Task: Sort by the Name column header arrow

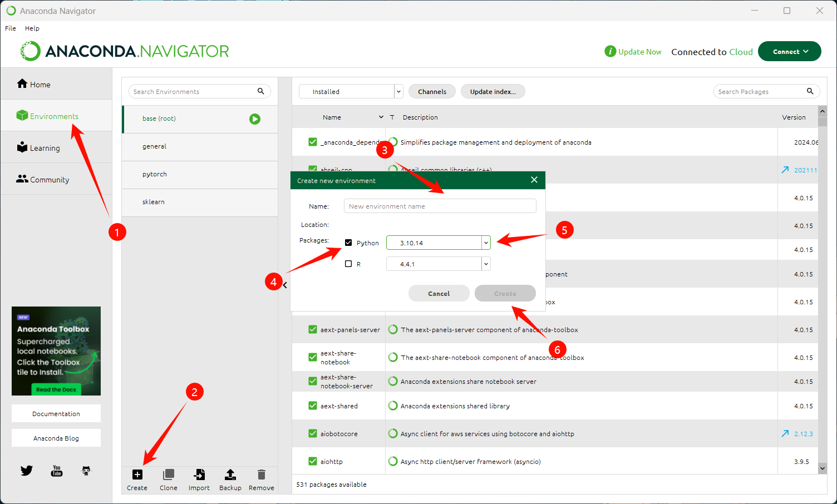Action: (x=381, y=117)
